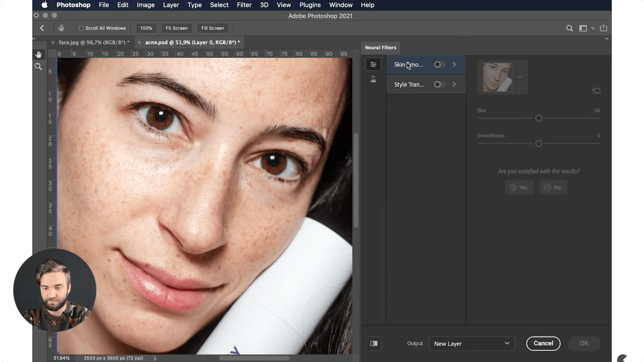This screenshot has height=362, width=644.
Task: Open the Help menu
Action: pyautogui.click(x=367, y=5)
